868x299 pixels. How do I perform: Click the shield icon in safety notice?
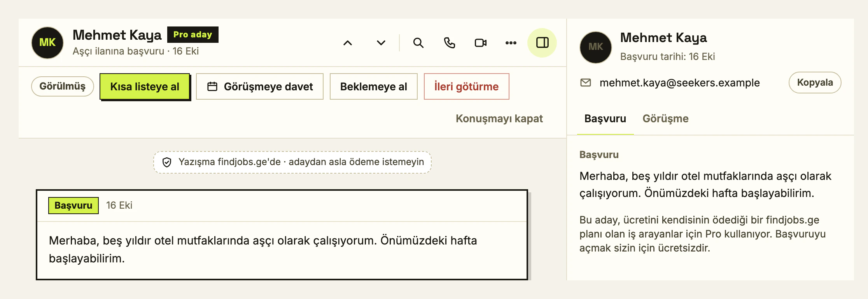tap(167, 162)
